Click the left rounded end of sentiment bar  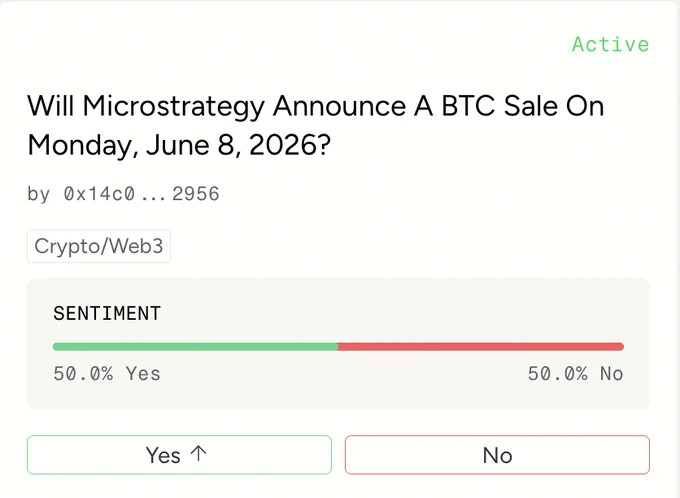pos(56,347)
